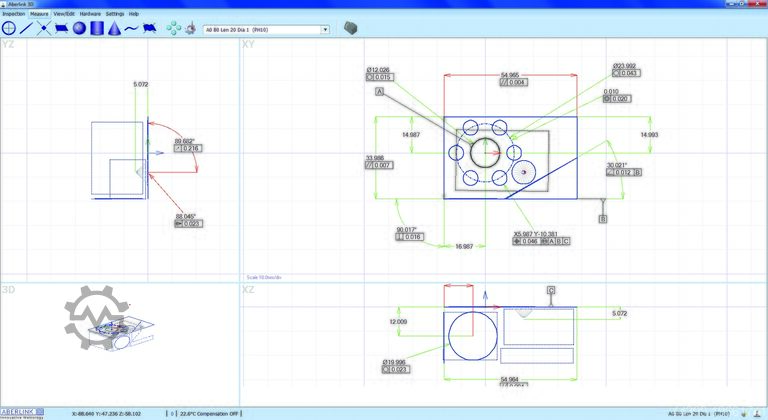Choose the Curve measure tool

[131, 29]
